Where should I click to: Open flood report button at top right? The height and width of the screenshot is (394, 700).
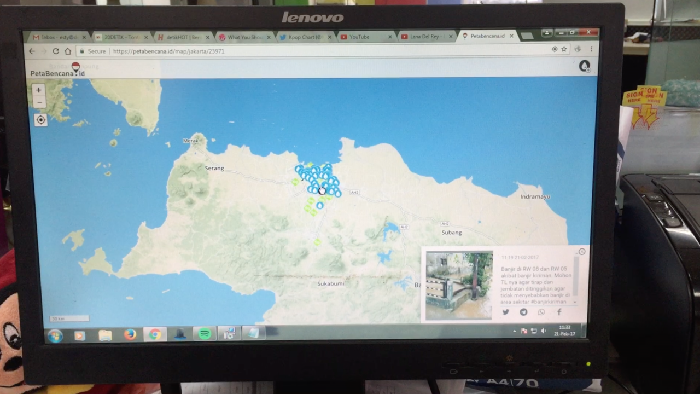coord(584,66)
